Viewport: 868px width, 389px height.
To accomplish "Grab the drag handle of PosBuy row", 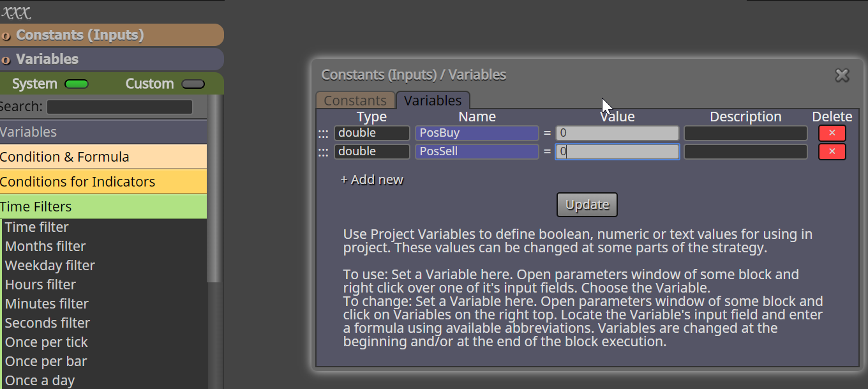I will 324,133.
